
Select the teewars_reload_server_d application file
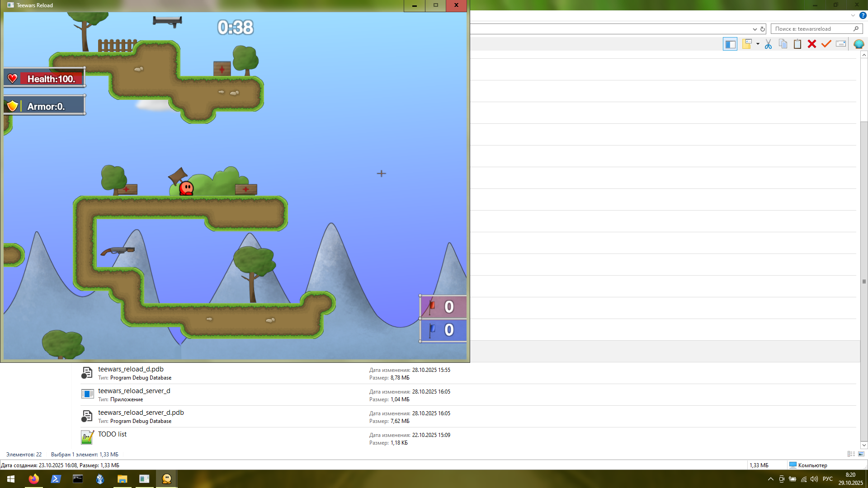pos(134,391)
